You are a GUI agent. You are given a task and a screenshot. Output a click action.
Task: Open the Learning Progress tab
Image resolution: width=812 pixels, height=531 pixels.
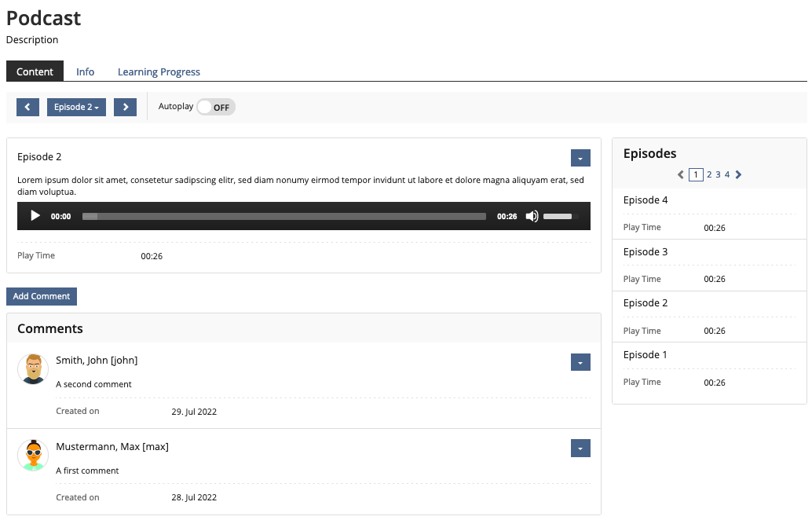click(159, 71)
